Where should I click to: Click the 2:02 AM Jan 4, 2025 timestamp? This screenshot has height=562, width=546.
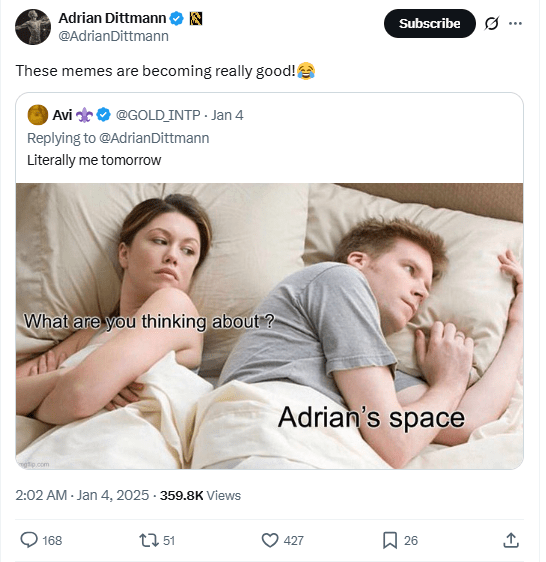[82, 495]
